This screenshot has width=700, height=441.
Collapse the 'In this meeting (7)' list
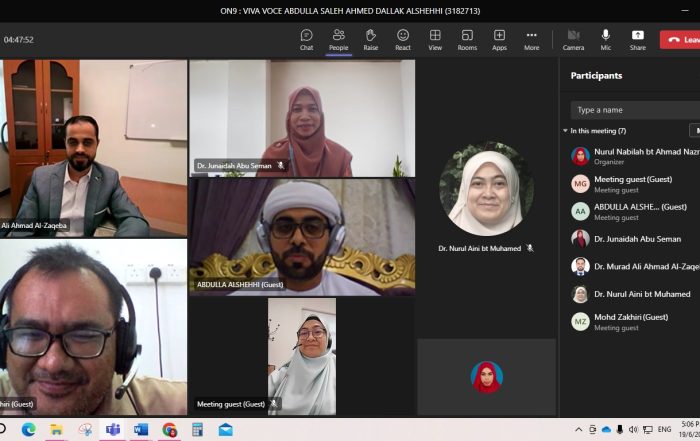tap(565, 131)
